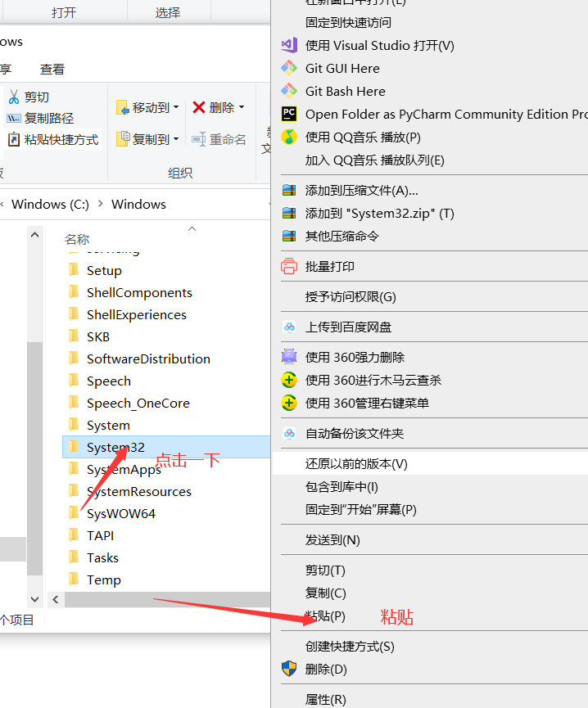Click the 其他压缩命令 archive icon
Viewport: 588px width, 708px height.
click(289, 236)
